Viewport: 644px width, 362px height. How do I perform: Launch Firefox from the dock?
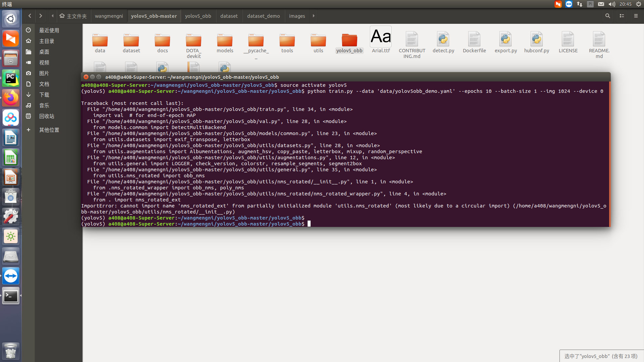(11, 98)
